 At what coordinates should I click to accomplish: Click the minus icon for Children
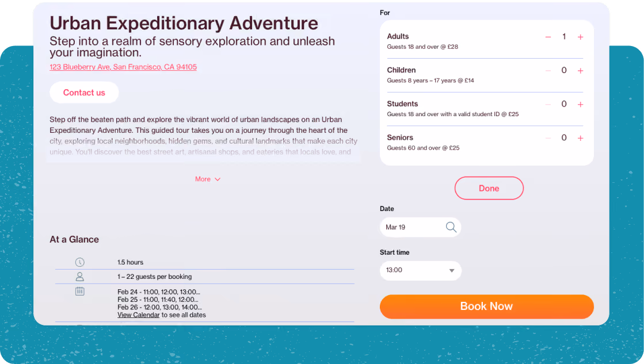548,71
